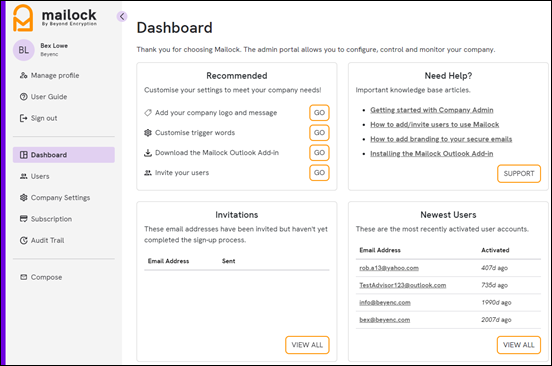
Task: Click GO for Download Outlook Add-in
Action: [x=319, y=153]
